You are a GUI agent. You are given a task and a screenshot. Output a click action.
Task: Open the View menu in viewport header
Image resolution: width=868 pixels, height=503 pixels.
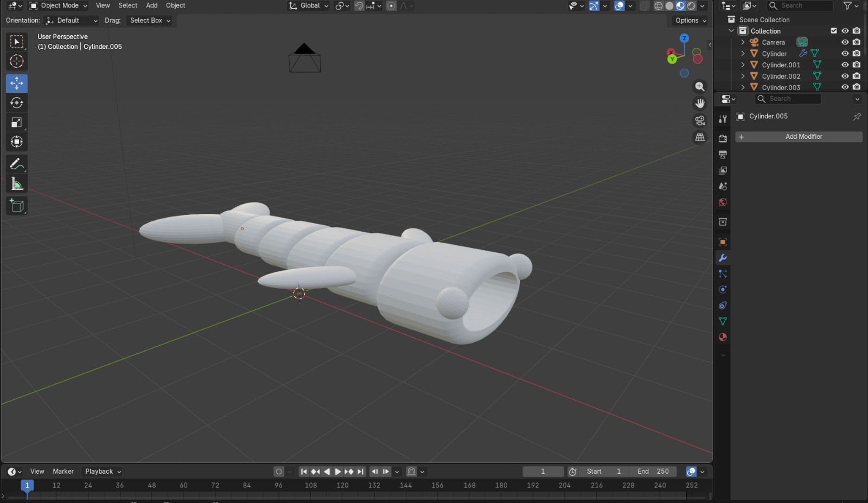tap(103, 6)
